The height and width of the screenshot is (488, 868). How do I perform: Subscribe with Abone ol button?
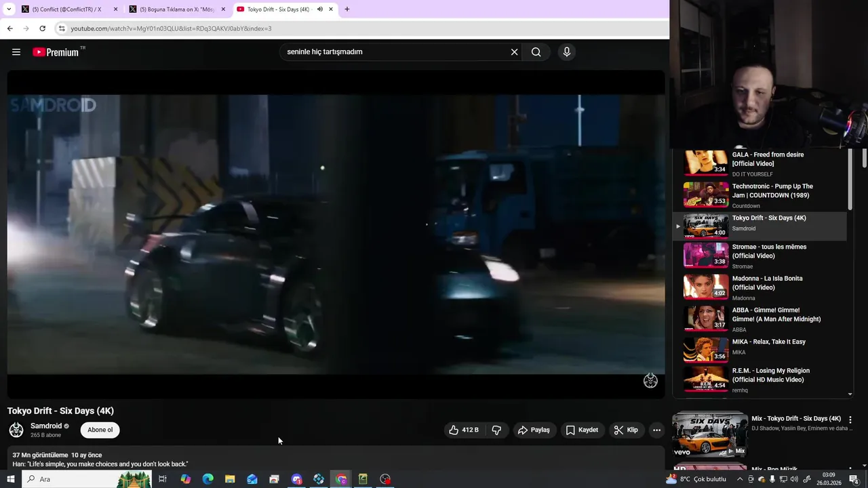100,430
